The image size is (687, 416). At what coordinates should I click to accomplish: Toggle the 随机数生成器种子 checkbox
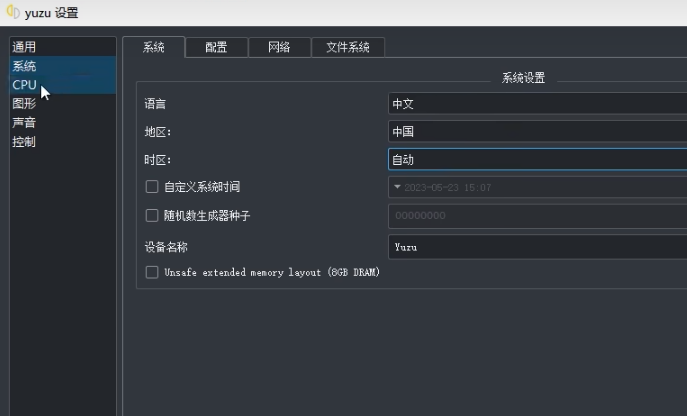click(x=152, y=215)
